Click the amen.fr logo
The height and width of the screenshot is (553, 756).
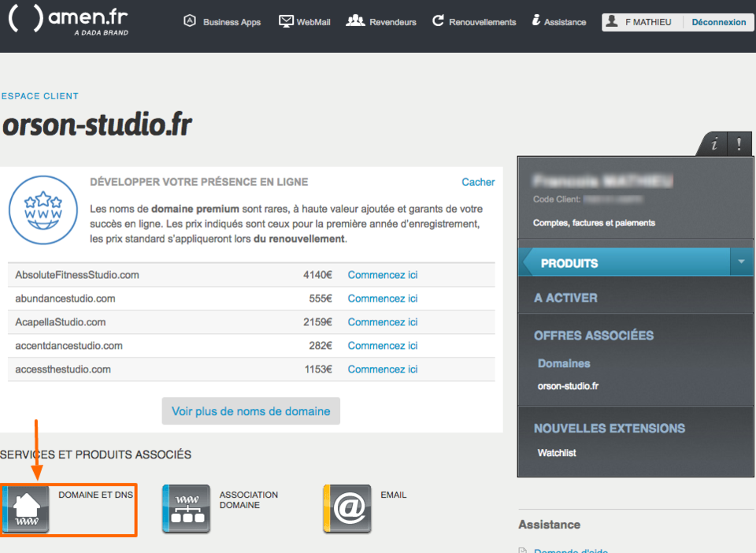(x=69, y=20)
